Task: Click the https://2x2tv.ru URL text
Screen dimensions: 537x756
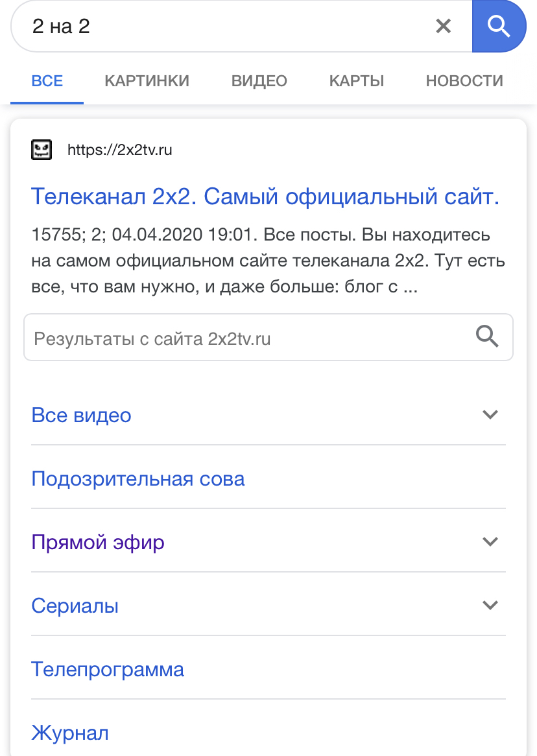Action: click(120, 150)
